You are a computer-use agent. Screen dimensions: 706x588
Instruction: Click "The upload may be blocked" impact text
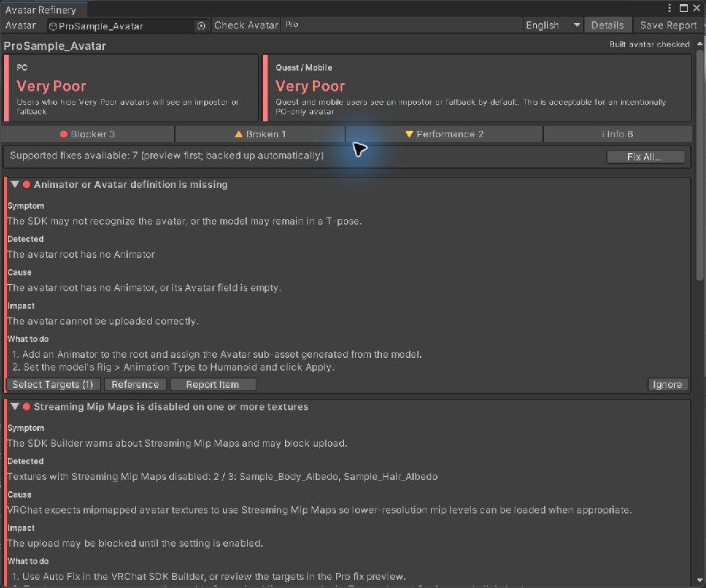135,544
